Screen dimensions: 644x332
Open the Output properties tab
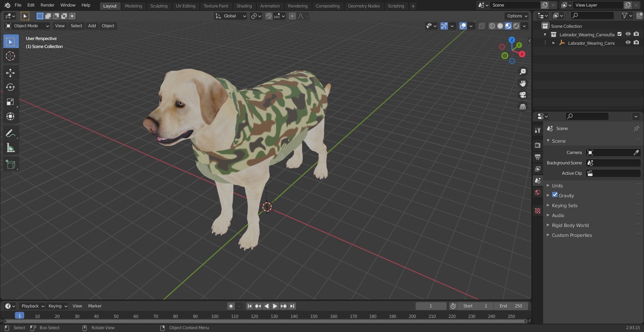coord(537,157)
